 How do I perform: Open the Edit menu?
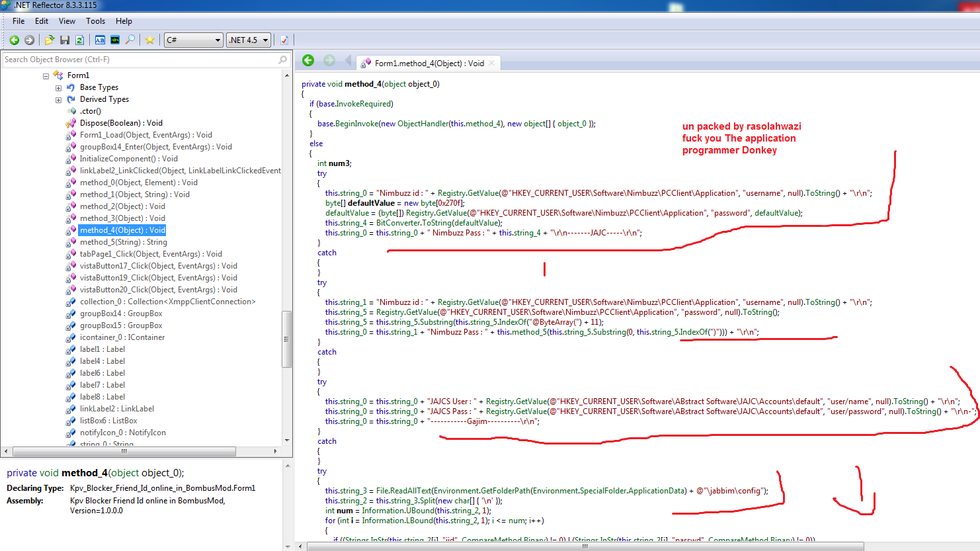click(x=42, y=21)
